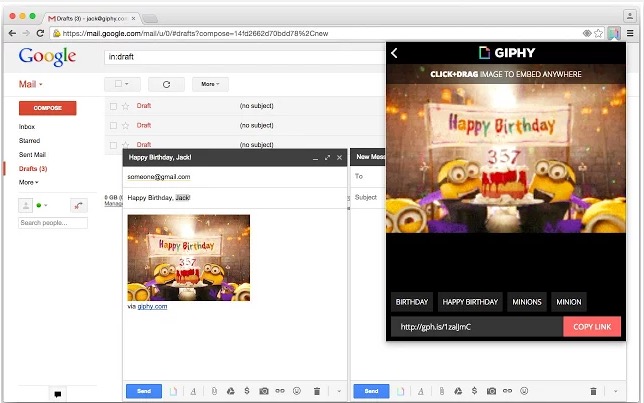Insert from Drive in Happy Birthday compose
Image resolution: width=644 pixels, height=403 pixels.
[231, 391]
